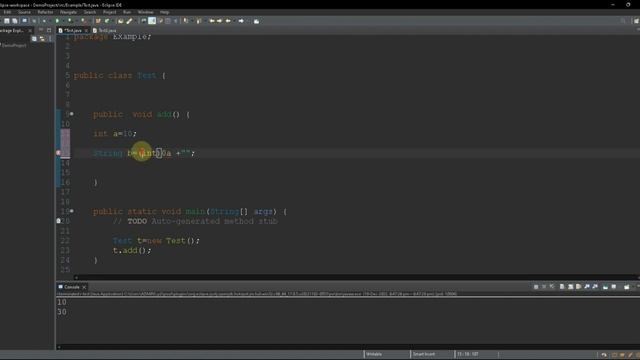Toggle the Word Wrap toolbar button

160,21
